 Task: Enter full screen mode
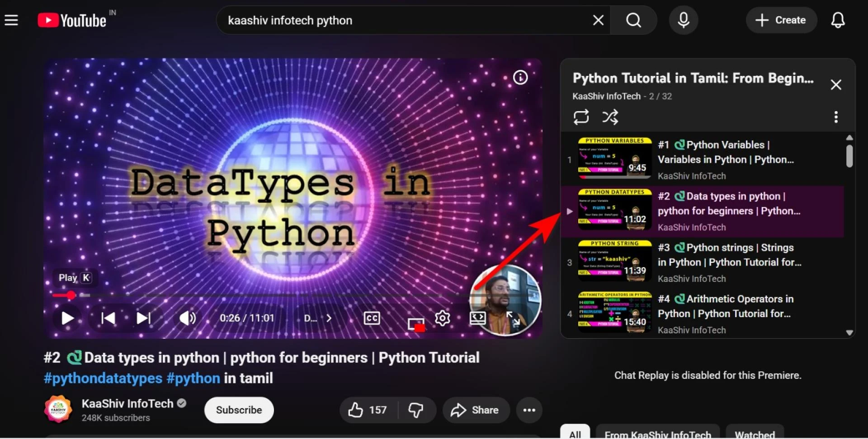tap(513, 318)
